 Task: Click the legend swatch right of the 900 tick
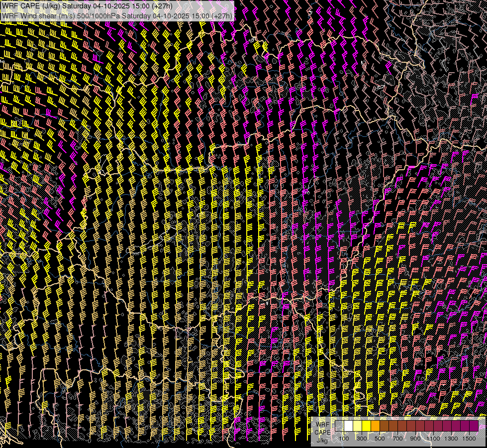420,426
